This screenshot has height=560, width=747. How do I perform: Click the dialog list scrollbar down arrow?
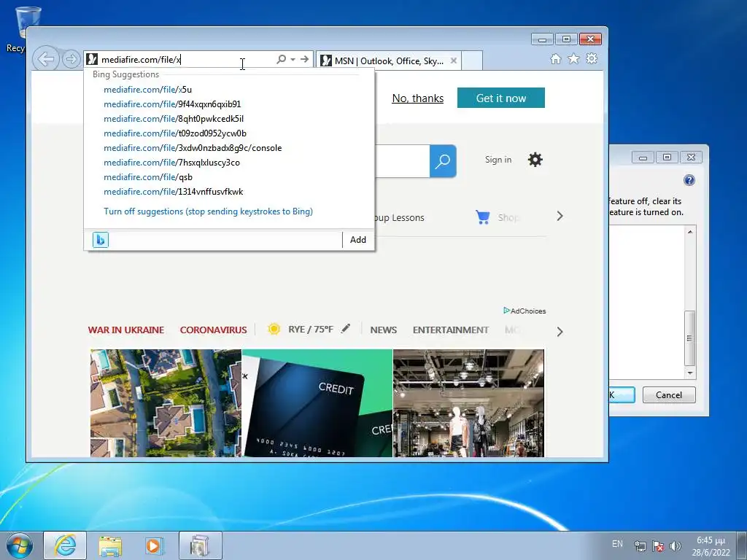pyautogui.click(x=690, y=373)
